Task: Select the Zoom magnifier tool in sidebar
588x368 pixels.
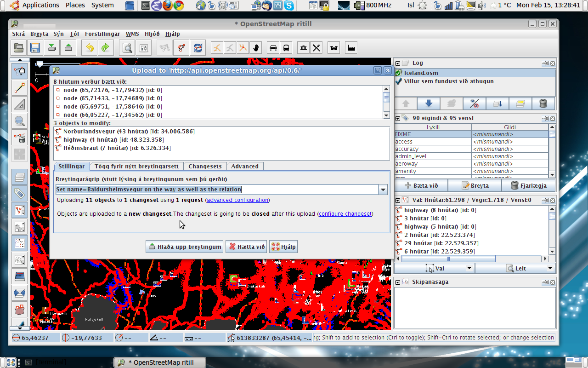Action: (x=19, y=121)
